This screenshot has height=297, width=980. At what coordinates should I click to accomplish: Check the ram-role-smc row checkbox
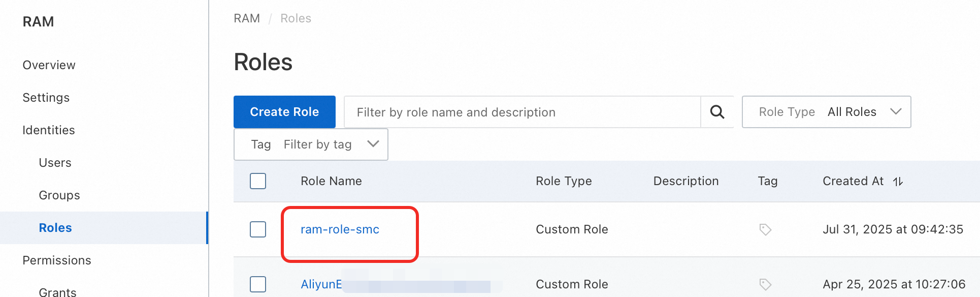[x=258, y=229]
